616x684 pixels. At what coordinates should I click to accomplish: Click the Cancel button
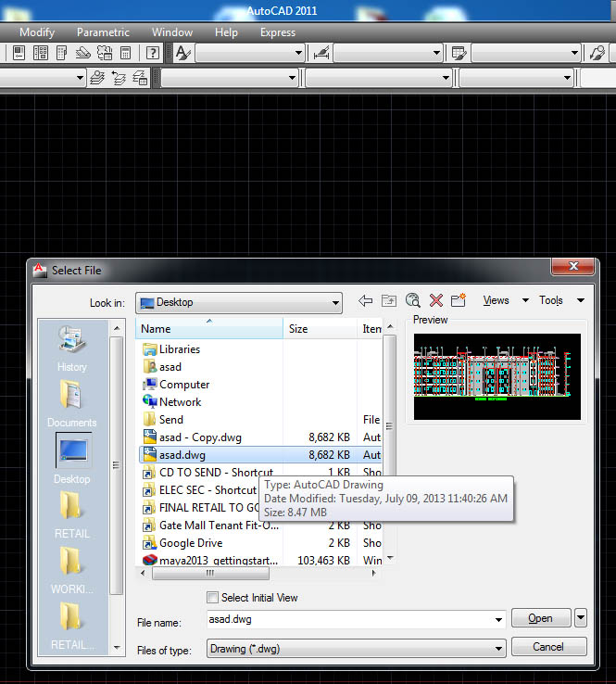pos(548,647)
